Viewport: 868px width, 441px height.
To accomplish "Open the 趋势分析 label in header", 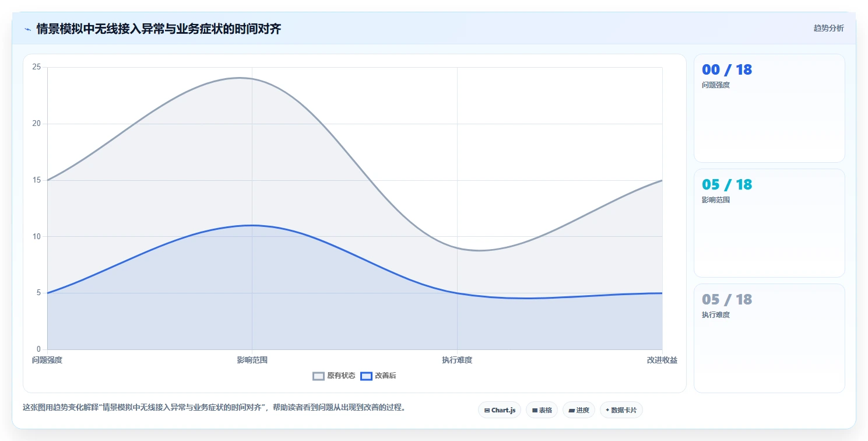I will (x=828, y=28).
